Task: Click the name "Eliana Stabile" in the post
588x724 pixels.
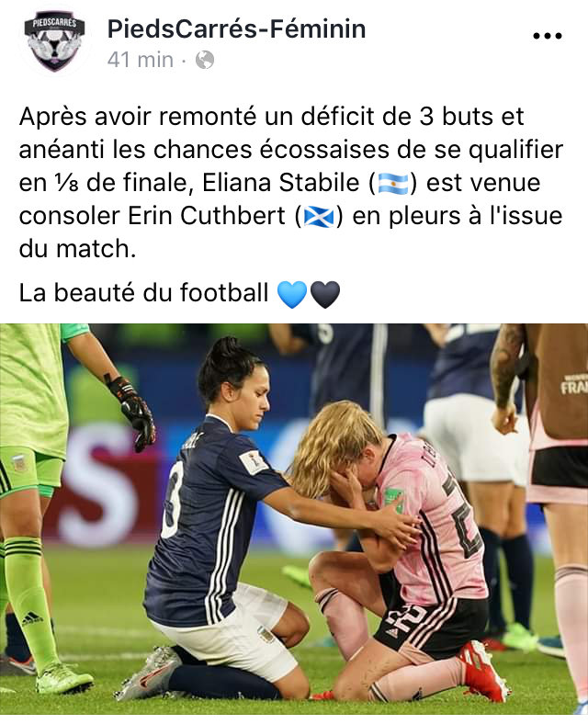Action: tap(280, 183)
